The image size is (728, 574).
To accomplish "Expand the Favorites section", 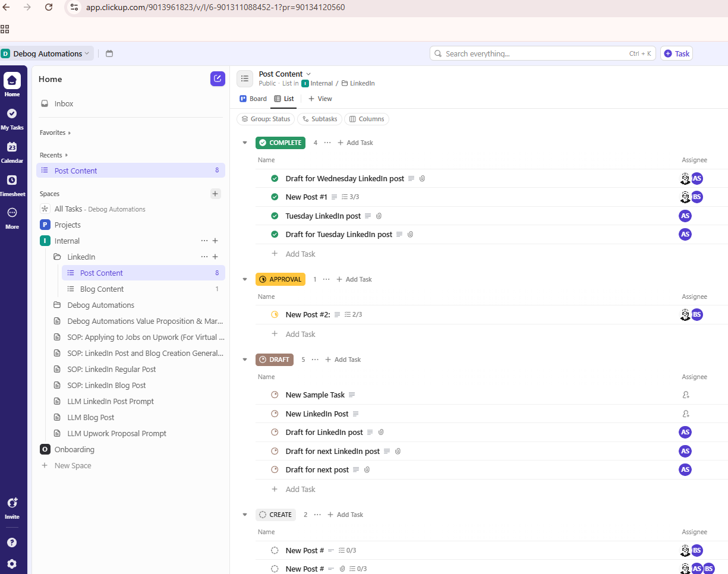I will coord(55,133).
